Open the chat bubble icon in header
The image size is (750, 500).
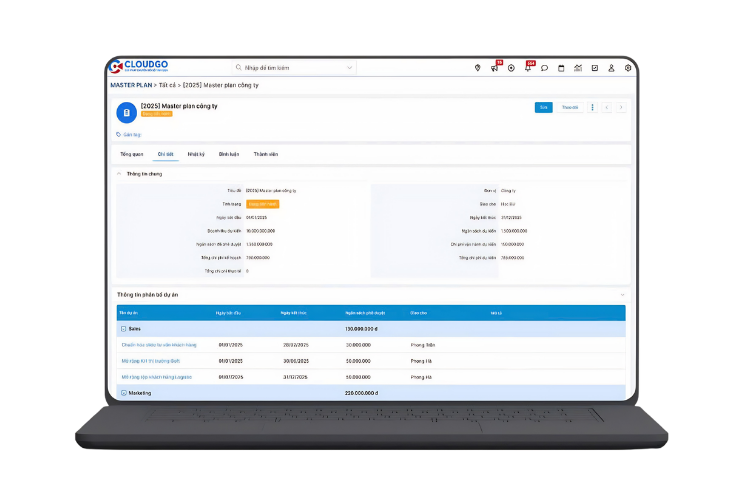click(545, 68)
